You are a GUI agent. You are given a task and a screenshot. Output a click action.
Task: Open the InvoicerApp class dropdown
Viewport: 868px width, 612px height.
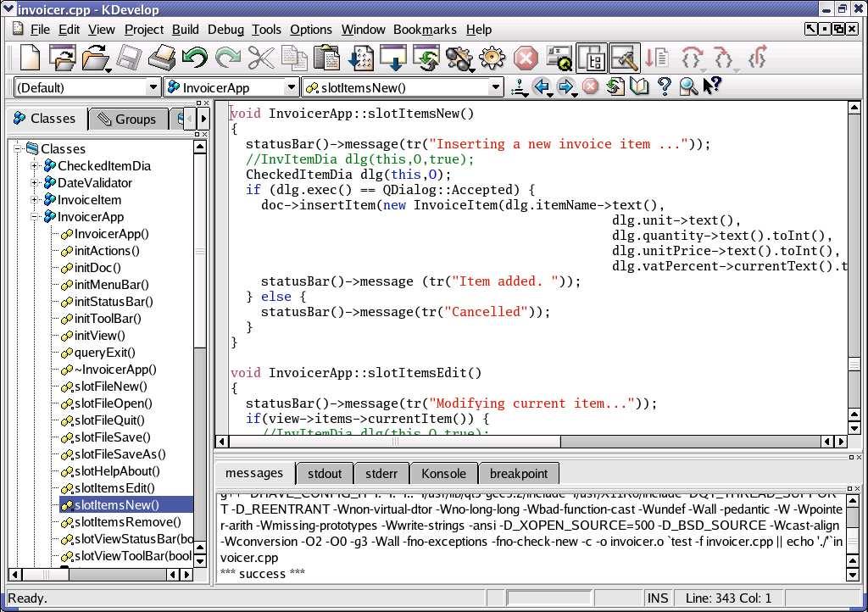point(292,87)
